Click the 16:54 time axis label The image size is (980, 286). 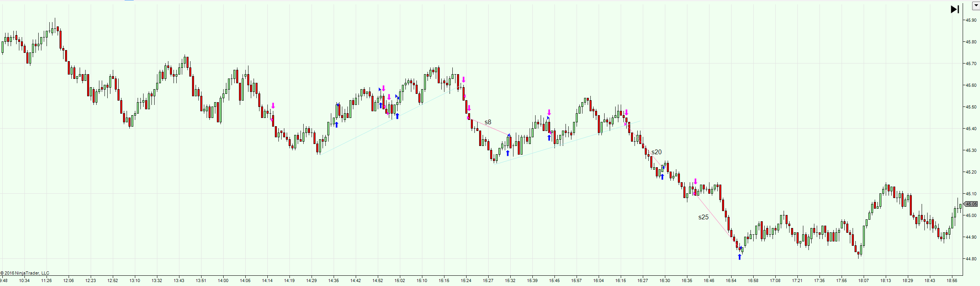click(731, 281)
